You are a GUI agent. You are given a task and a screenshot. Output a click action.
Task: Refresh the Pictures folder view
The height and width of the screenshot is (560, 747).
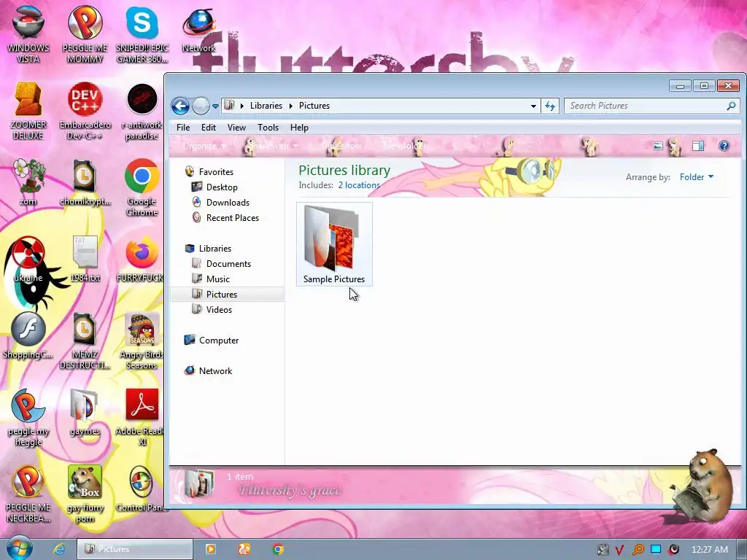pyautogui.click(x=550, y=106)
